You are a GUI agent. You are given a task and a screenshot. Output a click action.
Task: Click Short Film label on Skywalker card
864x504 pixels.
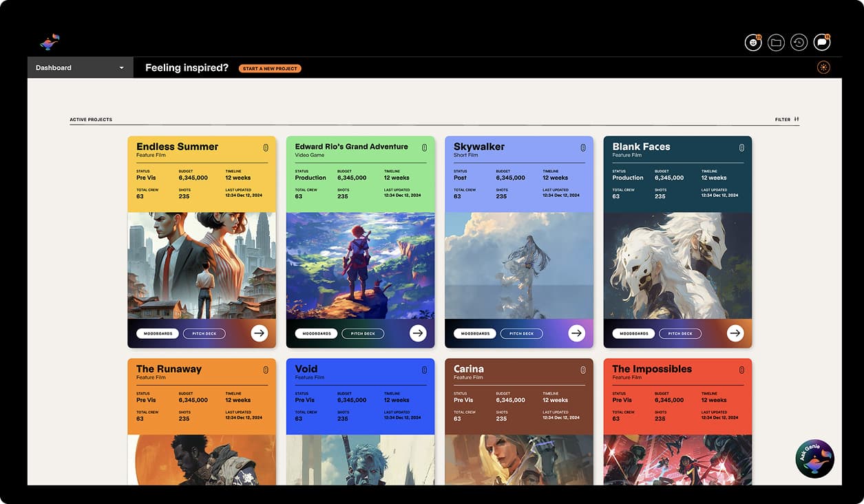(466, 155)
